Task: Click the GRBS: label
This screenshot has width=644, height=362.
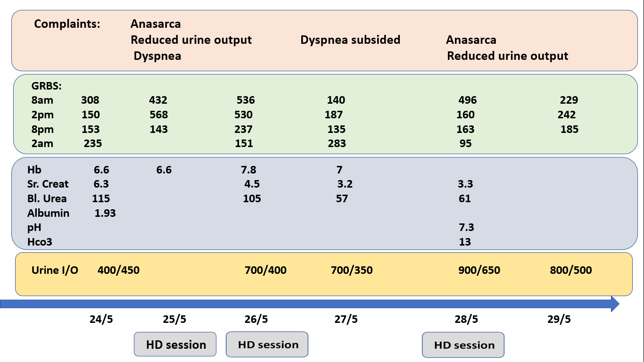Action: coord(47,86)
